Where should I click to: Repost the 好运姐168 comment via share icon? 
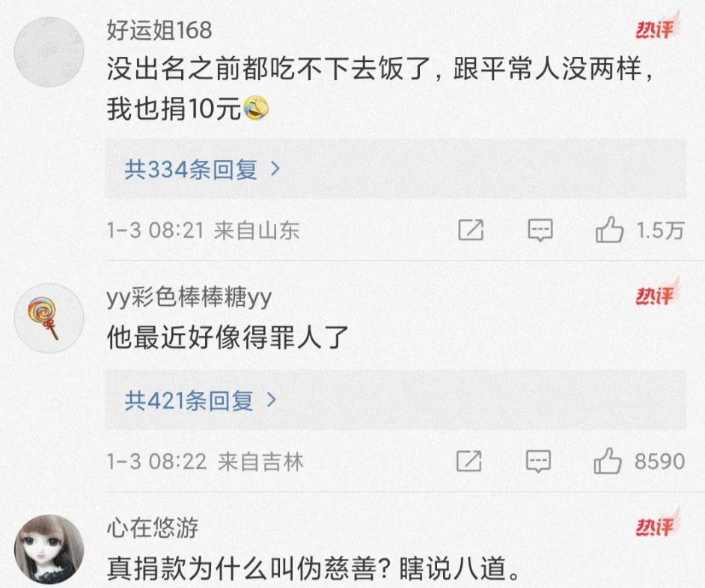coord(471,230)
